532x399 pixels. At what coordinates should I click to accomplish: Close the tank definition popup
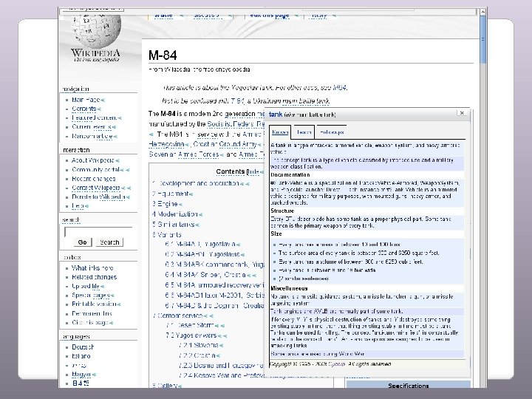[x=462, y=112]
